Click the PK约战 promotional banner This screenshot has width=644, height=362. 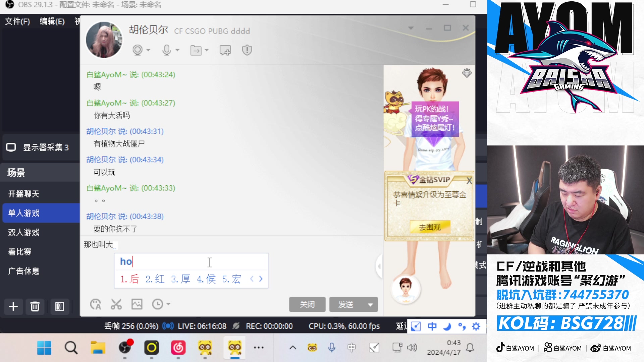[x=435, y=119]
